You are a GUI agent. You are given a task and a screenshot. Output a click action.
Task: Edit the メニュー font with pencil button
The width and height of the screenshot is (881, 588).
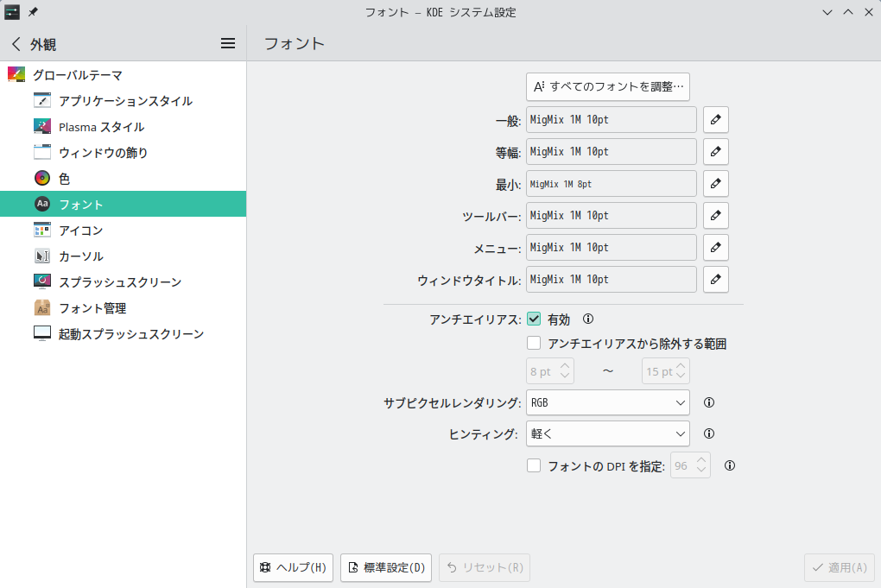[x=715, y=248]
